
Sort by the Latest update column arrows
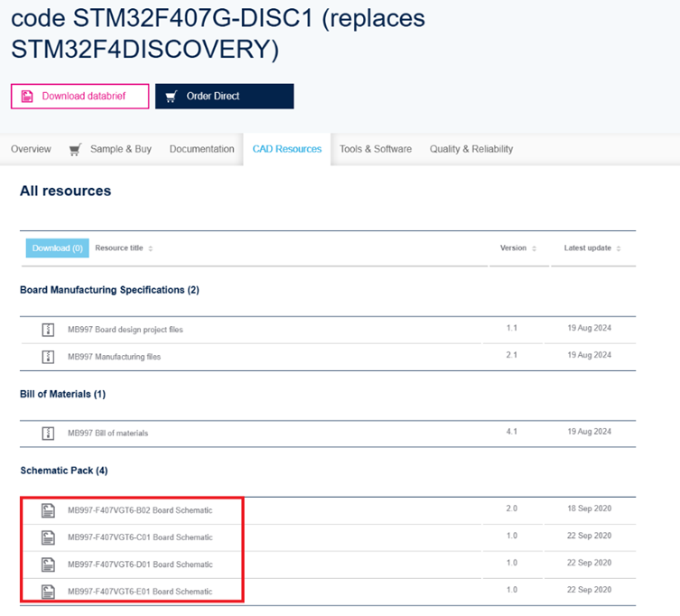pos(619,248)
